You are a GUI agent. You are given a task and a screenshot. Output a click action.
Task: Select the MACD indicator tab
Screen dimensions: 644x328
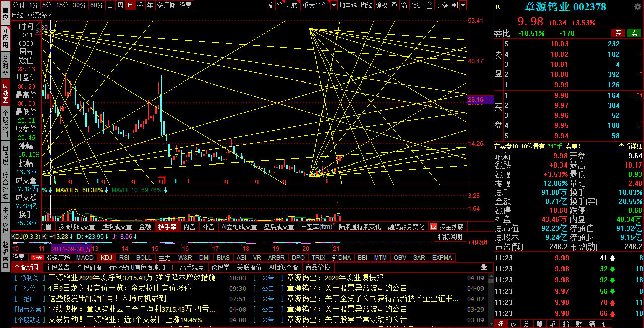click(85, 257)
